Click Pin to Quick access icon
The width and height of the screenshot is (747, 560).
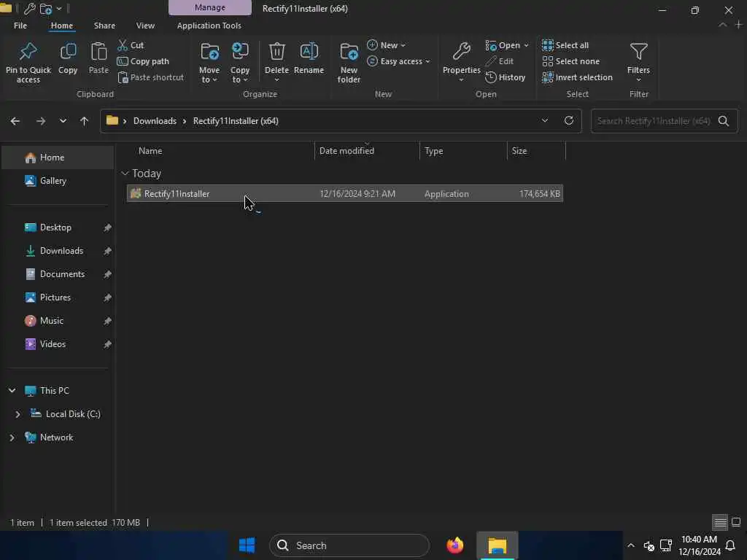pyautogui.click(x=28, y=52)
